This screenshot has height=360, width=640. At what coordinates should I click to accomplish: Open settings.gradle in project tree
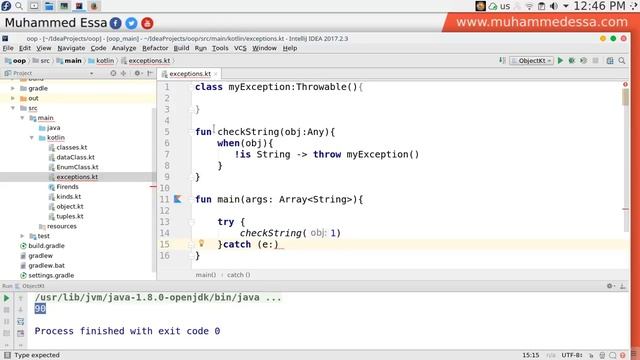coord(51,276)
